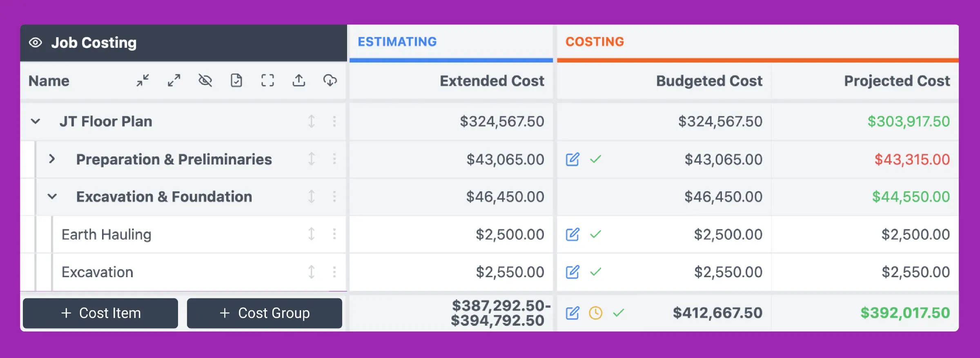This screenshot has width=980, height=358.
Task: Click the document checkmark icon in header
Action: pyautogui.click(x=236, y=80)
